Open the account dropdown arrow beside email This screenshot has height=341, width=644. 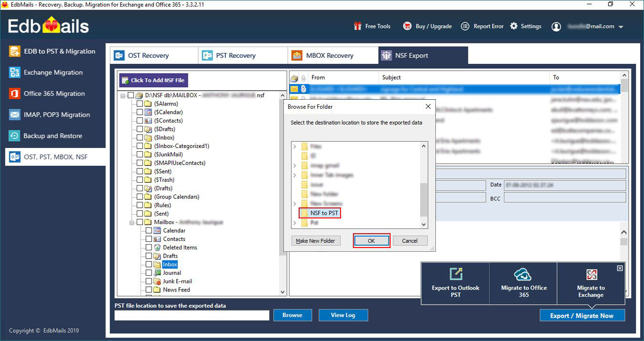tap(621, 27)
